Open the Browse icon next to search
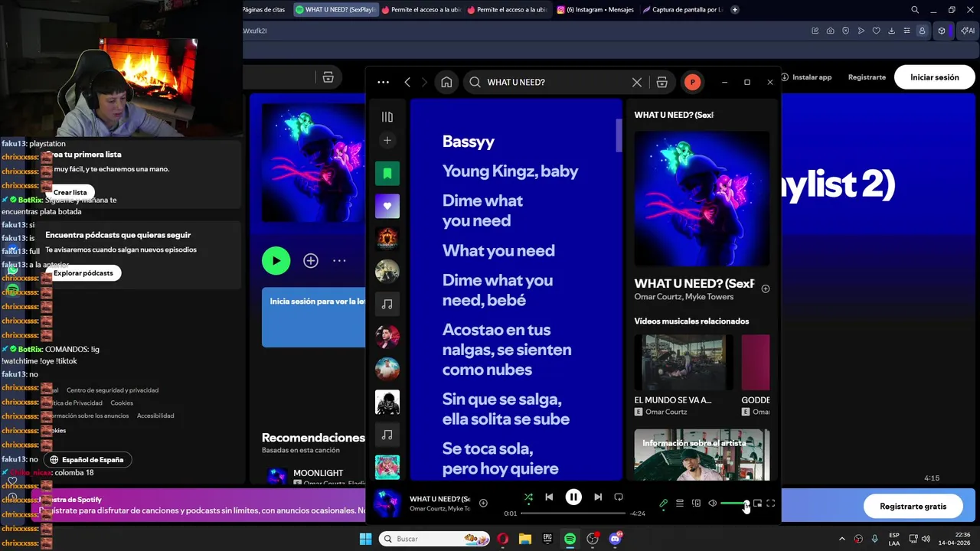 [x=662, y=82]
